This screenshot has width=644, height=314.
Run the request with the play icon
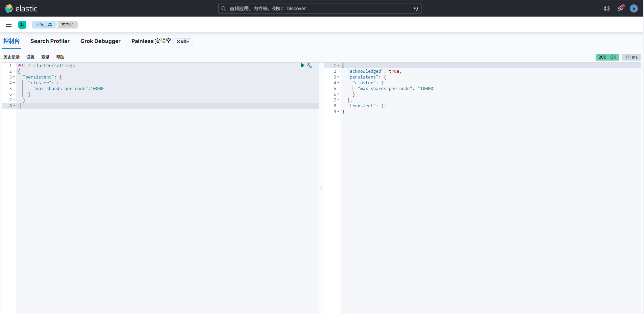pyautogui.click(x=303, y=65)
